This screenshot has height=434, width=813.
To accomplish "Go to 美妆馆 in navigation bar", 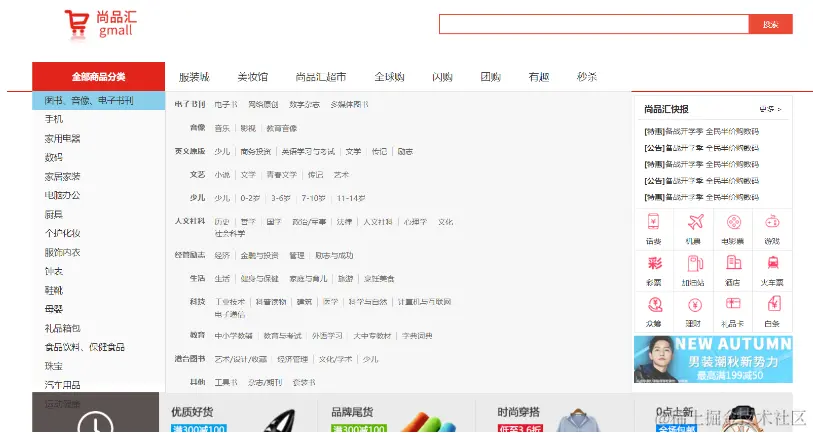I will [x=253, y=77].
